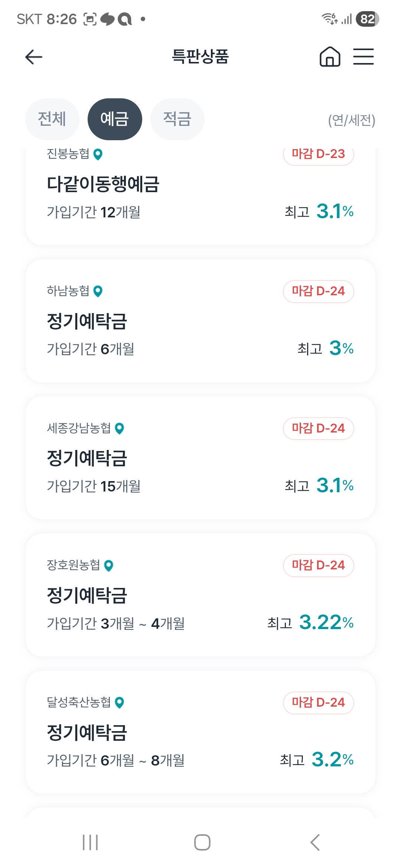Image resolution: width=401 pixels, height=868 pixels.
Task: Tap location pin beside 달성축산농협
Action: 119,703
